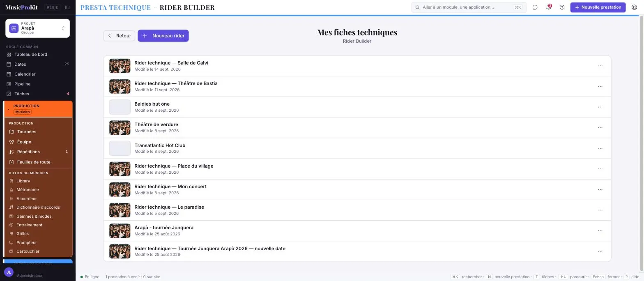The height and width of the screenshot is (281, 644).
Task: Open Tournée Jonquera Arapà 2026 — nouvelle date
Action: tap(210, 249)
